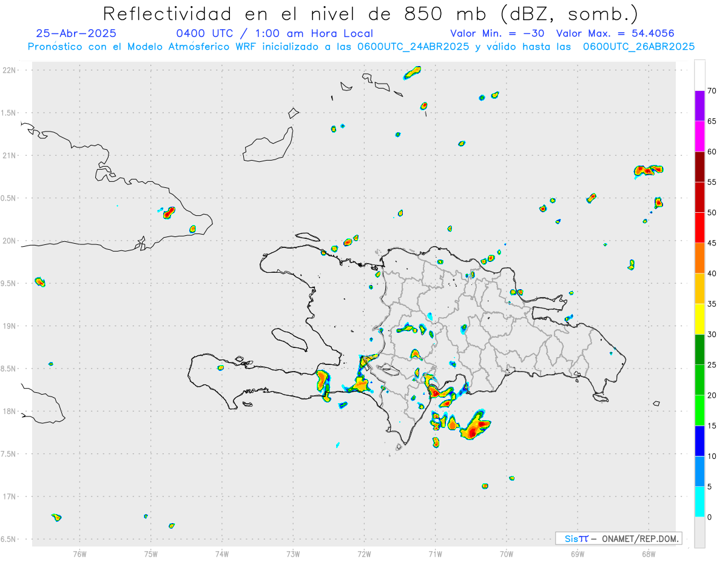Click the '45' value on the color scale
The height and width of the screenshot is (562, 728).
click(712, 243)
